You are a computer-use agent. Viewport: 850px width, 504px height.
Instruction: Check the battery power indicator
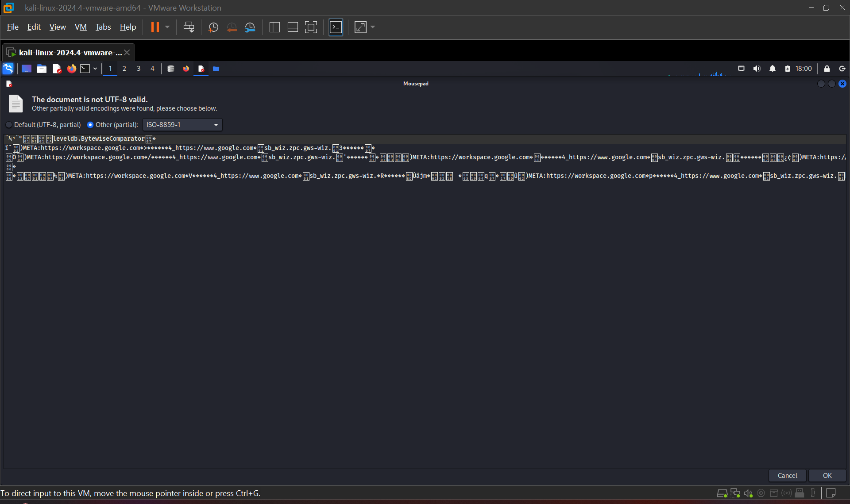[788, 69]
